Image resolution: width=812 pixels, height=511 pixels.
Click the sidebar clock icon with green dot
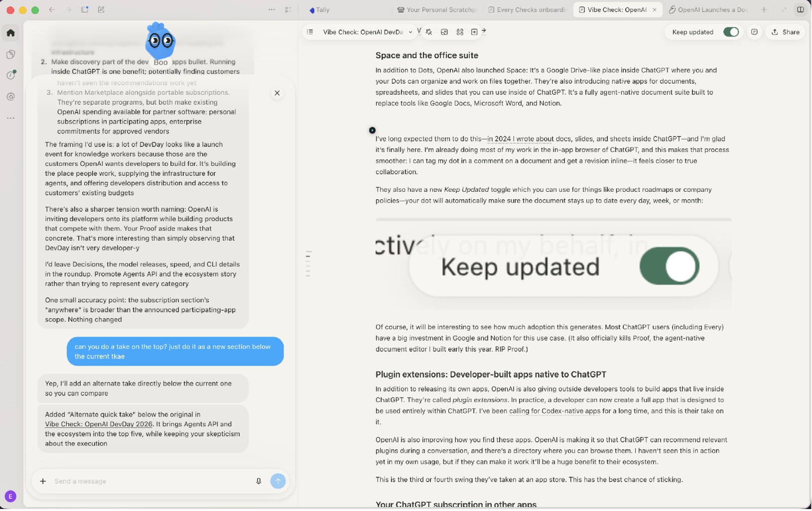[10, 75]
